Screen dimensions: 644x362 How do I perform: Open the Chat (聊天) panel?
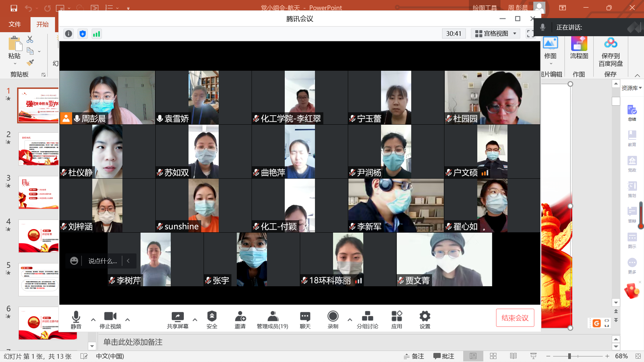(x=305, y=319)
